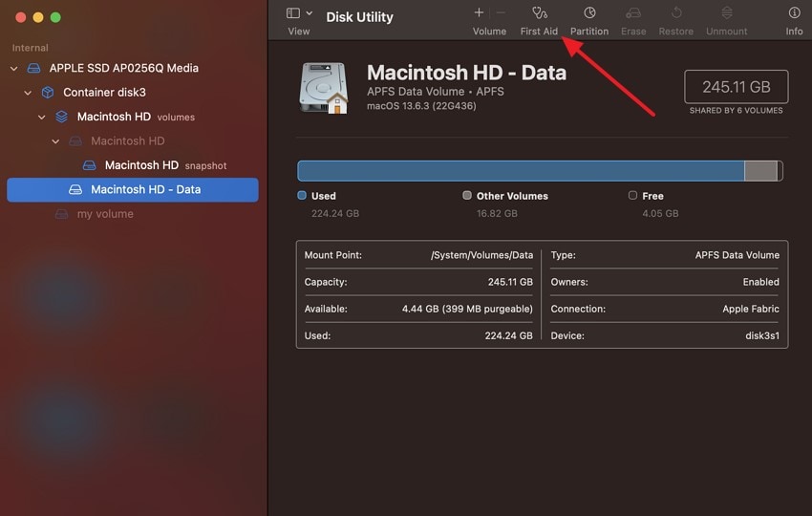The width and height of the screenshot is (812, 516).
Task: Click the gray Other Volumes bar segment
Action: tap(760, 171)
